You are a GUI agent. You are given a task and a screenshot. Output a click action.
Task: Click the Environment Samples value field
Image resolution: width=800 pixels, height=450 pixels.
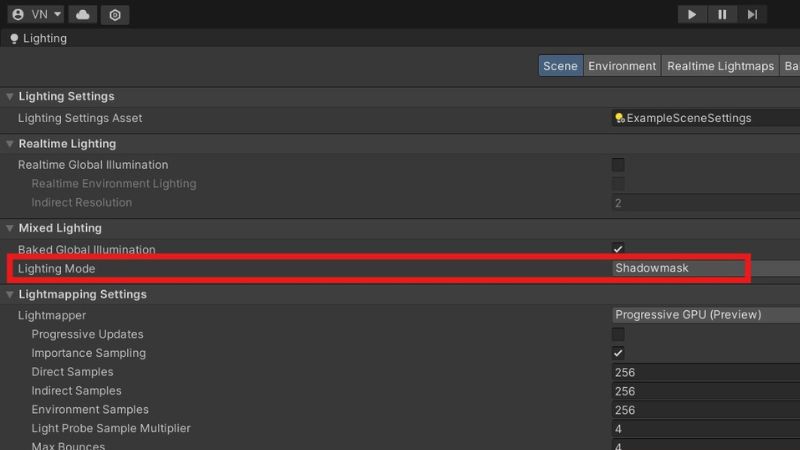(x=706, y=410)
